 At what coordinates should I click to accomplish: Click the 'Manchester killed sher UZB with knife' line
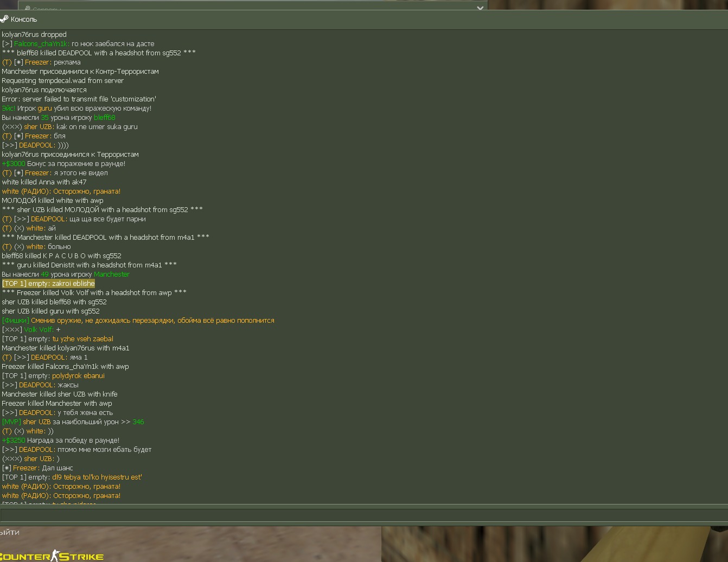pos(60,394)
